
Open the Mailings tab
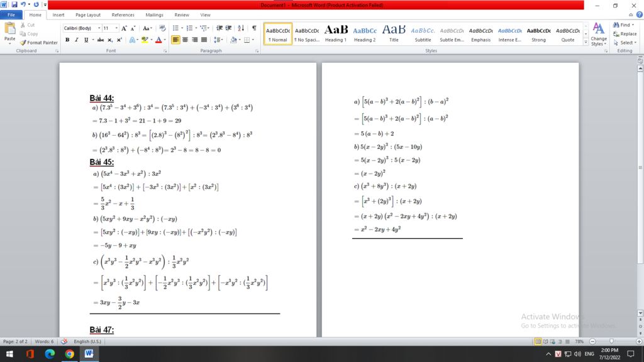[155, 15]
